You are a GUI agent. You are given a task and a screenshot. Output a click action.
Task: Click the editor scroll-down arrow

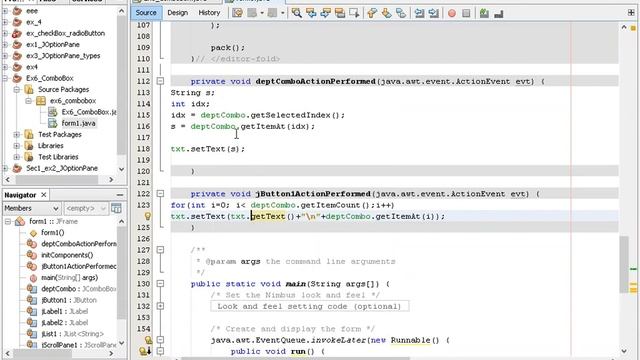(624, 351)
